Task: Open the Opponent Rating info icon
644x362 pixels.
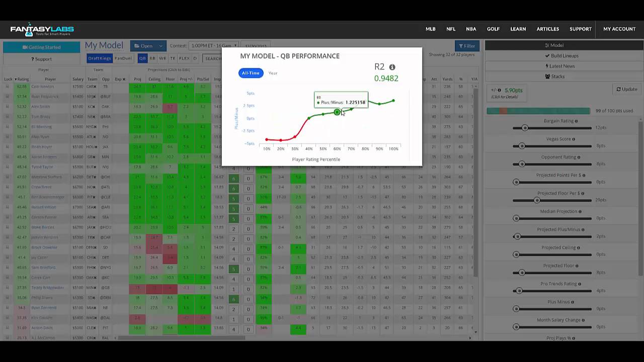Action: click(x=579, y=157)
